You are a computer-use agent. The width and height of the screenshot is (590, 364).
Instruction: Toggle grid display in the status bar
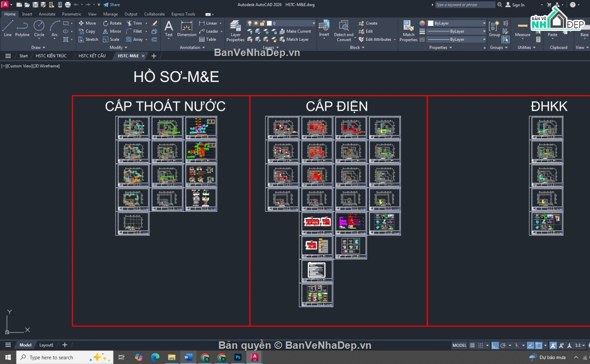pos(472,346)
